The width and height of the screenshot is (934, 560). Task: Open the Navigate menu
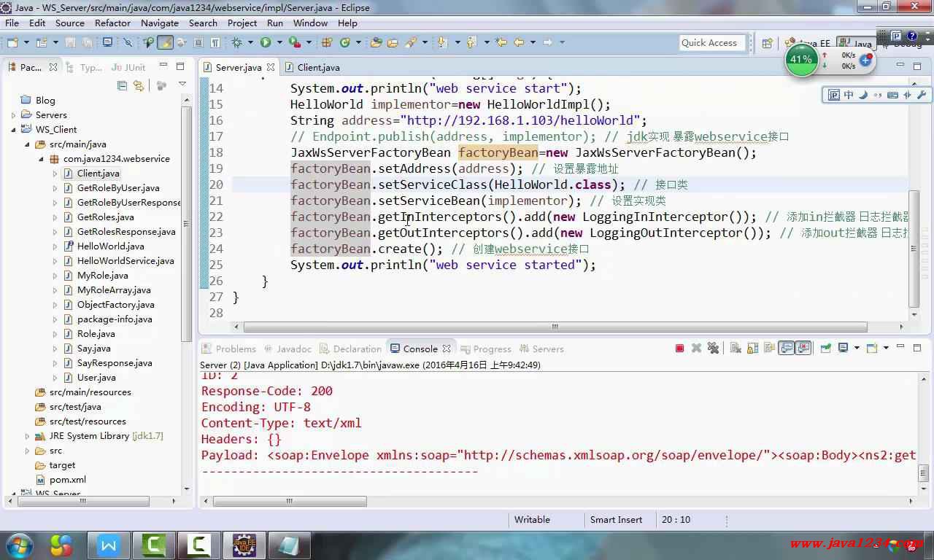click(159, 23)
